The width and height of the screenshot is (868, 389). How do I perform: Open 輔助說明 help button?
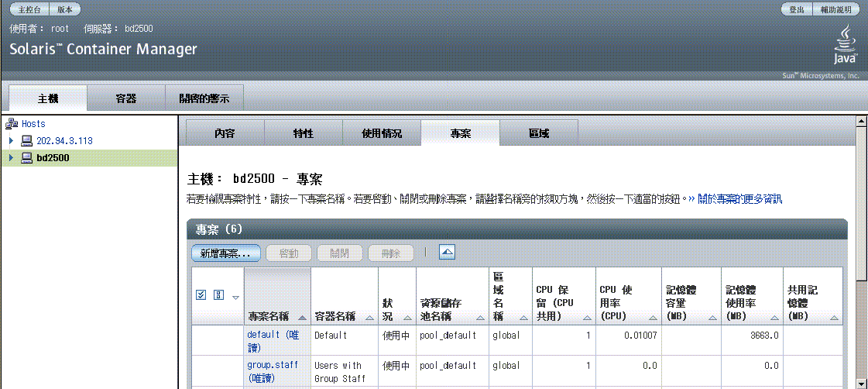(836, 9)
